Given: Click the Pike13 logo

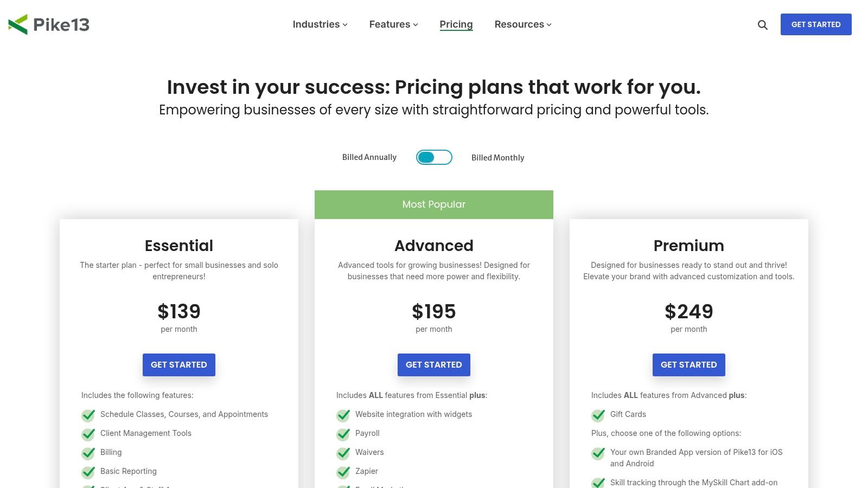Looking at the screenshot, I should pyautogui.click(x=49, y=24).
